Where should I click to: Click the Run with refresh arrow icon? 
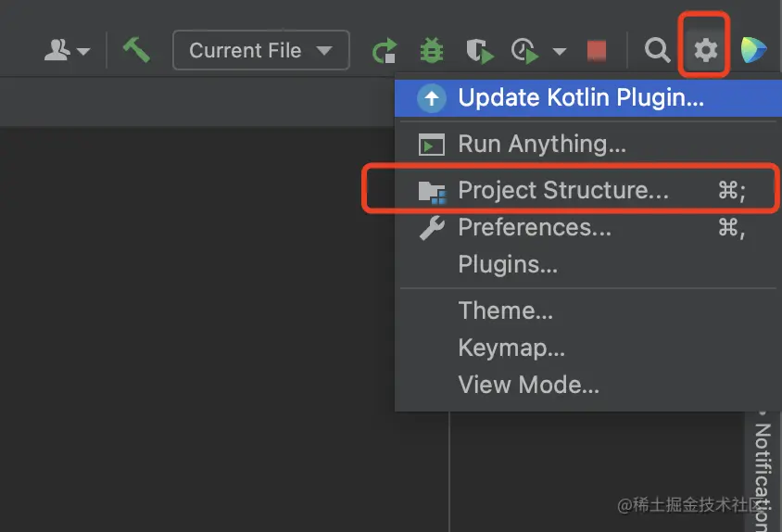pyautogui.click(x=385, y=50)
